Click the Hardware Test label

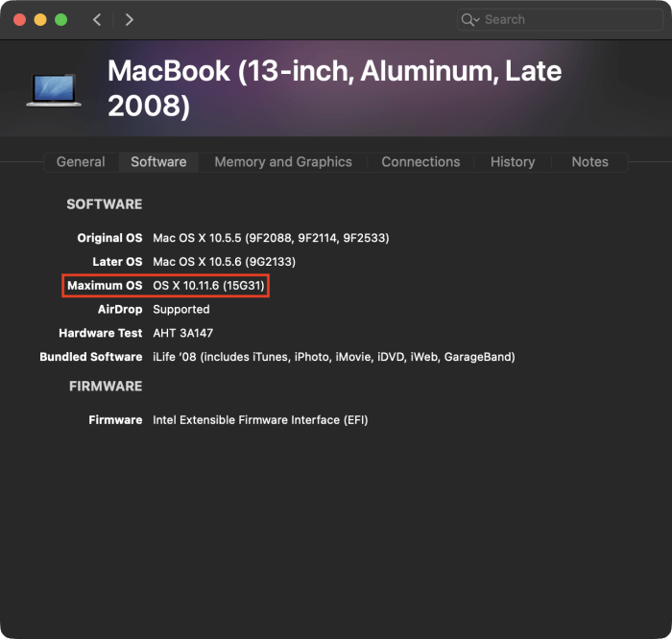[100, 333]
